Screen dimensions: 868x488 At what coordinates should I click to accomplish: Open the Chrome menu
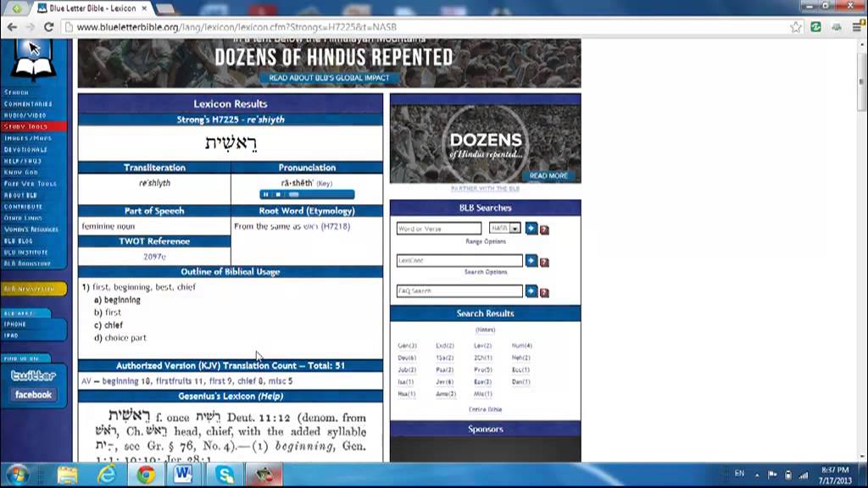pyautogui.click(x=857, y=26)
